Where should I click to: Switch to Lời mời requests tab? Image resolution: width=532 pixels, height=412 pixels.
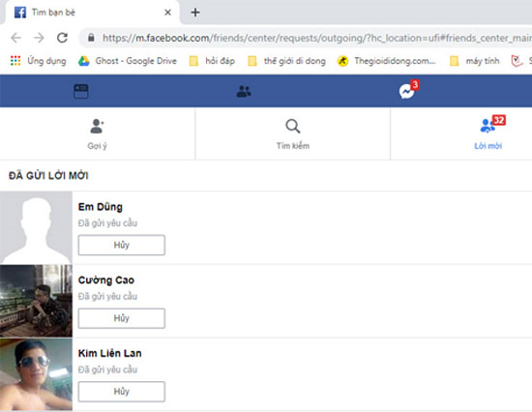(488, 134)
